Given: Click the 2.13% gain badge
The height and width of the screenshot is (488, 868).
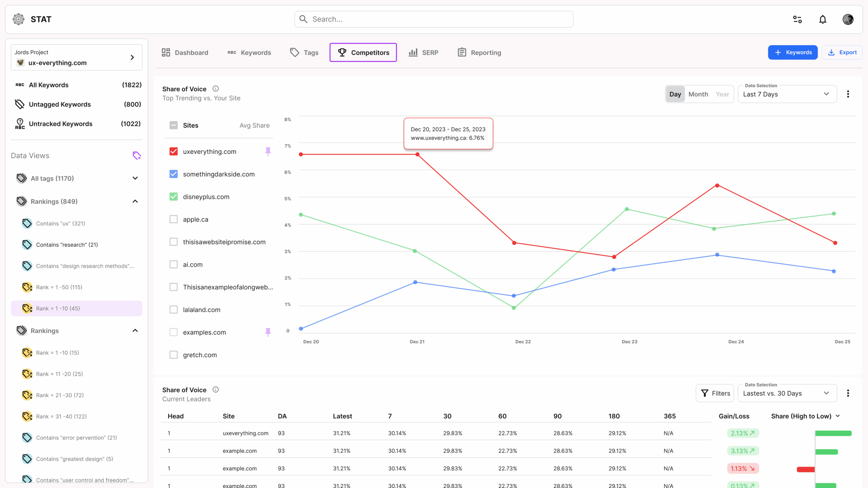Looking at the screenshot, I should pyautogui.click(x=743, y=433).
